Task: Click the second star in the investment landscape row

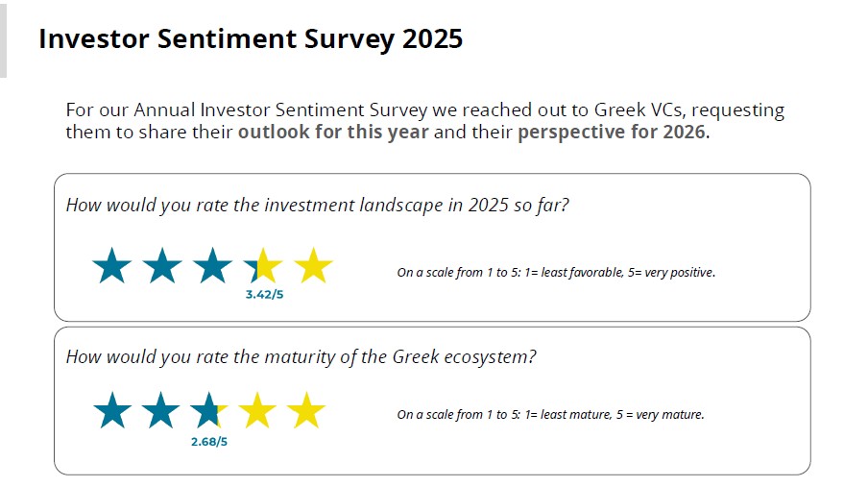Action: (x=162, y=266)
